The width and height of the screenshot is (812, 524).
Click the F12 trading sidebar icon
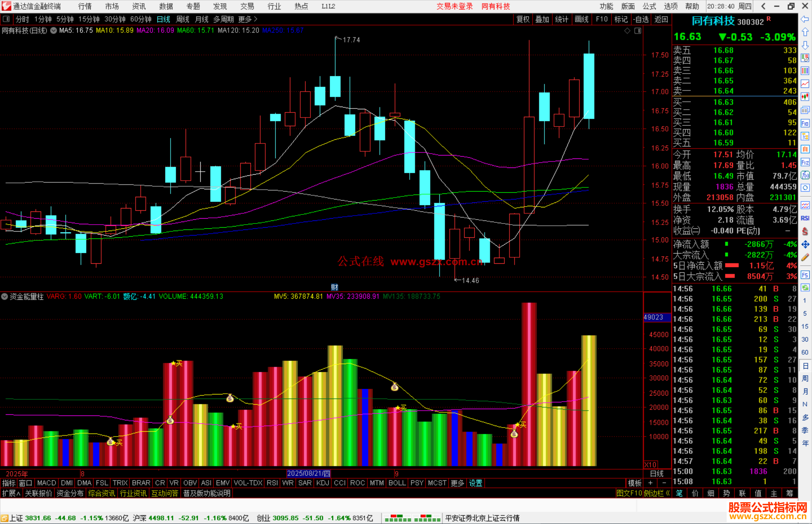(x=805, y=162)
